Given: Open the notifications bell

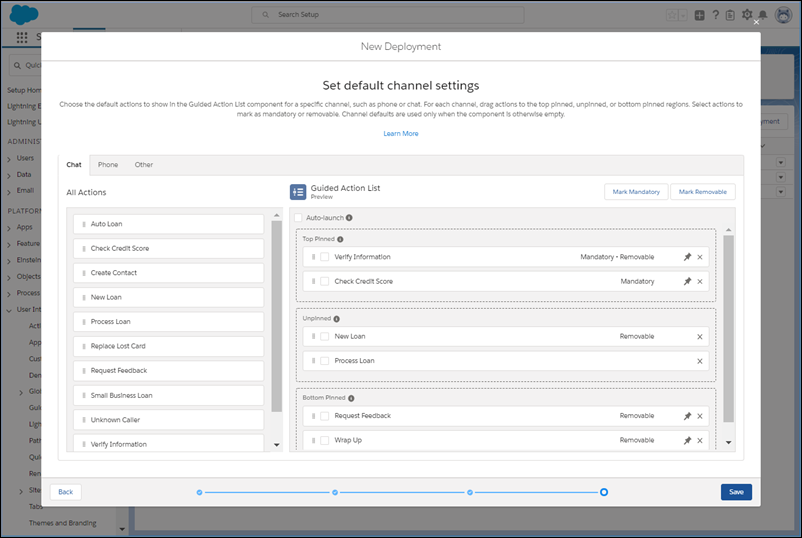Looking at the screenshot, I should point(763,15).
